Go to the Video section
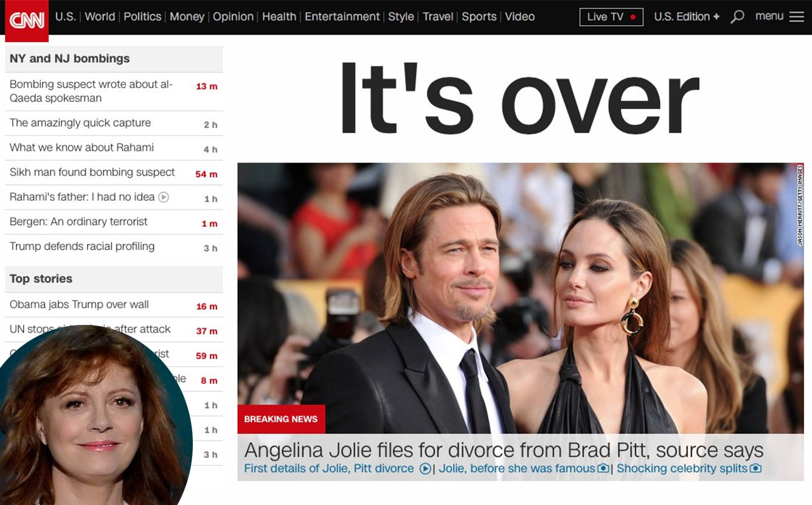 (520, 17)
